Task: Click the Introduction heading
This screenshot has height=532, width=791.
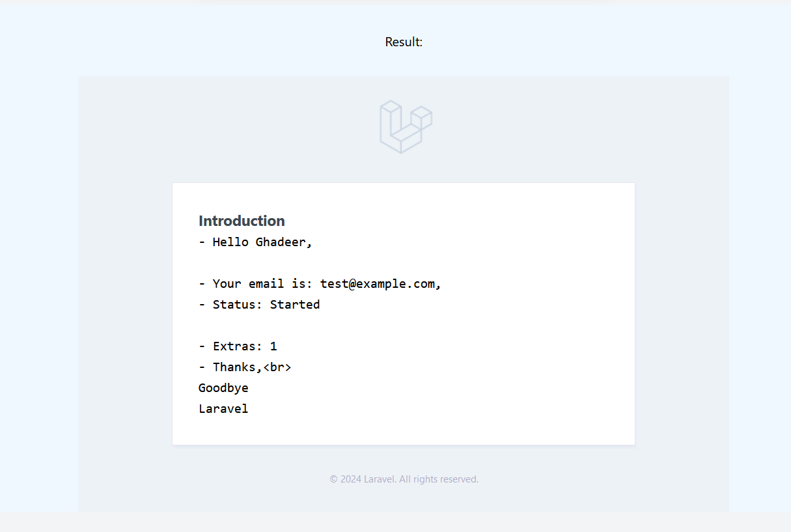Action: (242, 221)
